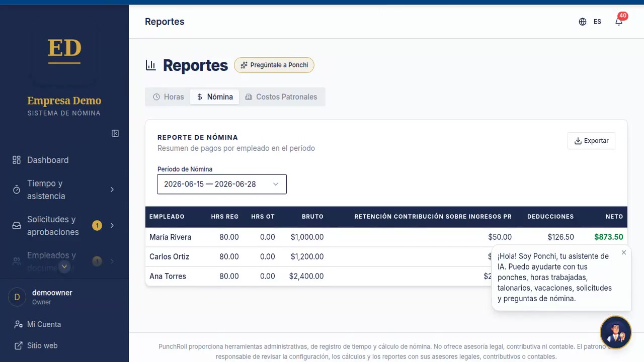Click Ana Torres's gross $2,400.00

pyautogui.click(x=306, y=276)
